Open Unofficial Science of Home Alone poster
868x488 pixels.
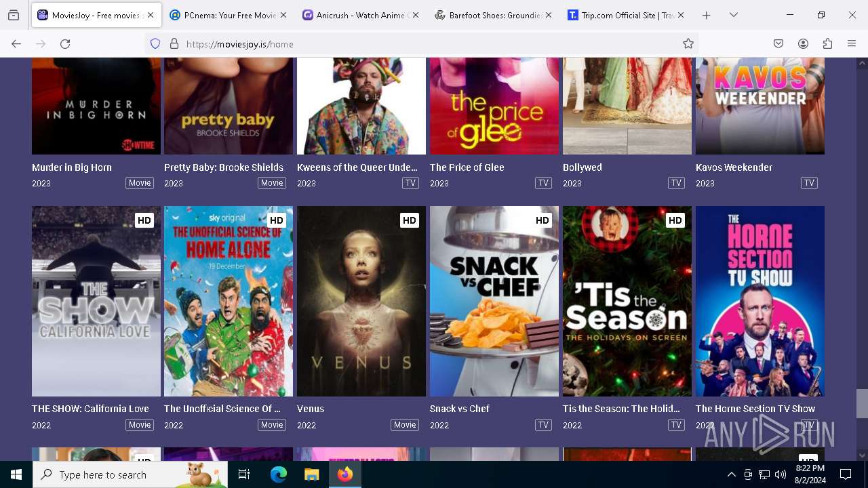pos(229,301)
